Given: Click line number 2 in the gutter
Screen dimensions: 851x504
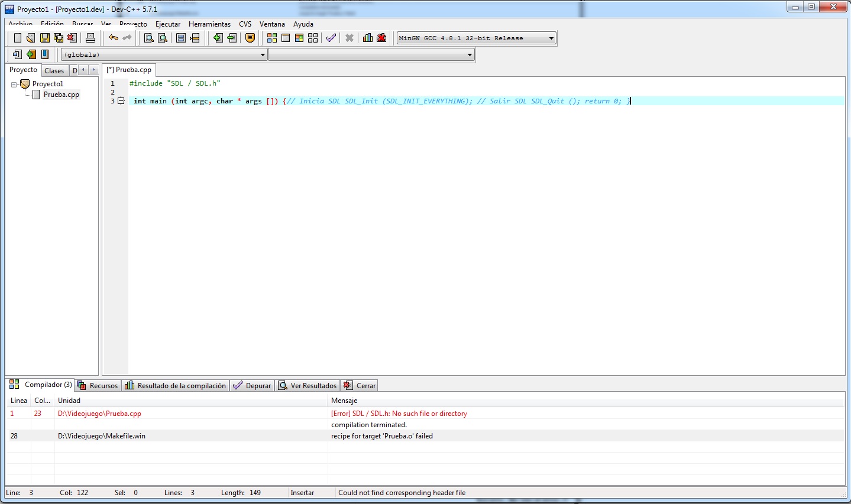Looking at the screenshot, I should click(112, 92).
